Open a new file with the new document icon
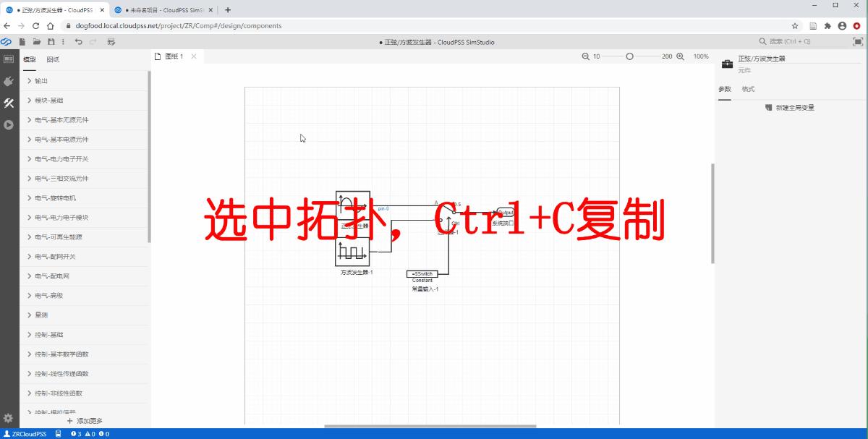Image resolution: width=868 pixels, height=439 pixels. point(22,41)
